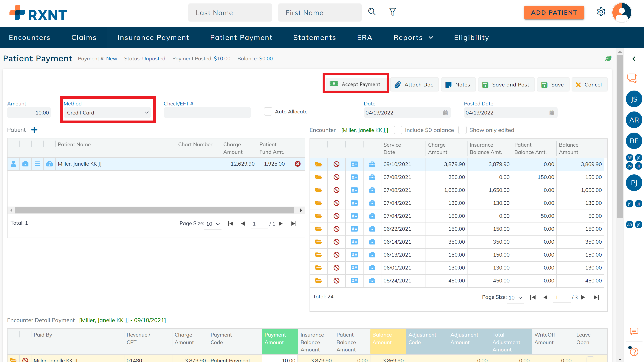Open the calendar icon in the Posted Date field

pos(552,113)
